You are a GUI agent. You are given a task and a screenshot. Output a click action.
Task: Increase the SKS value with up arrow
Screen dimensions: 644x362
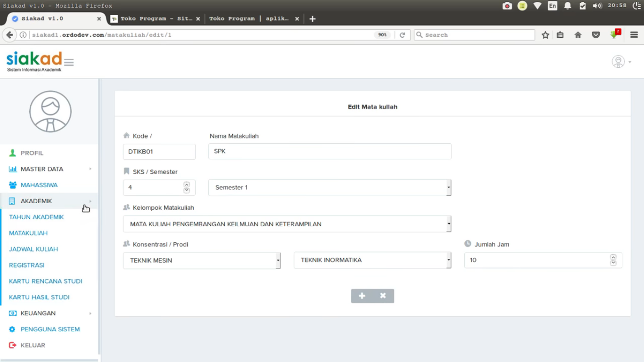pyautogui.click(x=187, y=185)
